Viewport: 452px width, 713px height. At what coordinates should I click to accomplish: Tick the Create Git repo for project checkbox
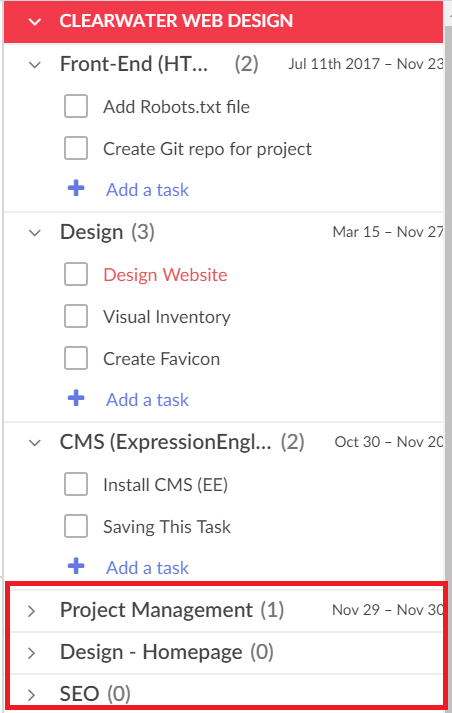(x=76, y=148)
